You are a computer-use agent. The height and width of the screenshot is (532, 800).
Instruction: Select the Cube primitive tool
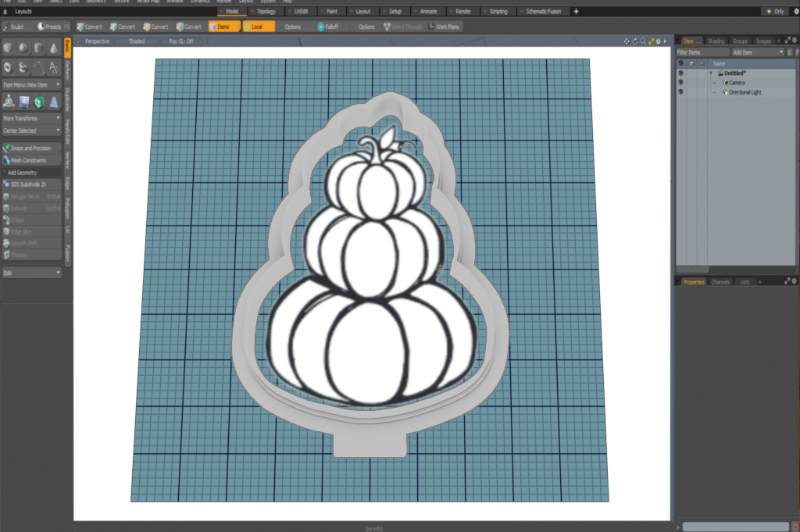point(9,48)
